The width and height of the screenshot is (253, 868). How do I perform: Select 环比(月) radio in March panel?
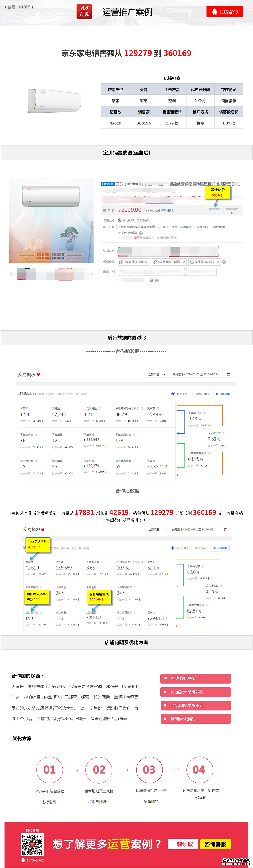tap(173, 548)
